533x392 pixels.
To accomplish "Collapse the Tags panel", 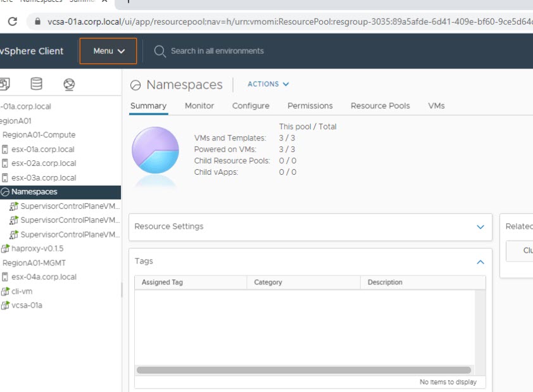I will (480, 262).
